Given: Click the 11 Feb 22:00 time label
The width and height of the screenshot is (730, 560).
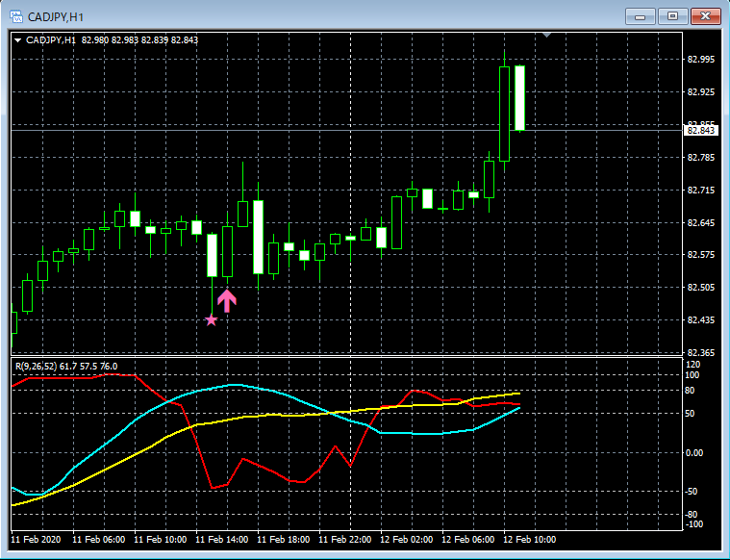Looking at the screenshot, I should [345, 540].
